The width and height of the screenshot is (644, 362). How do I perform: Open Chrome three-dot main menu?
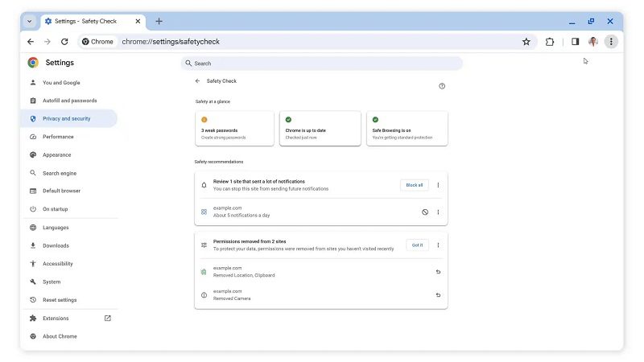[611, 42]
